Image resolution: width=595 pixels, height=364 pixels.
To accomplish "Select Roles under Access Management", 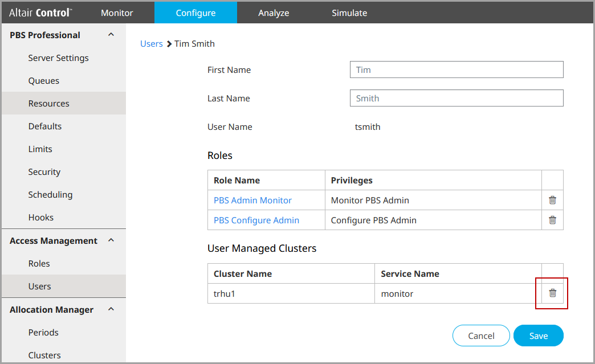I will coord(39,263).
